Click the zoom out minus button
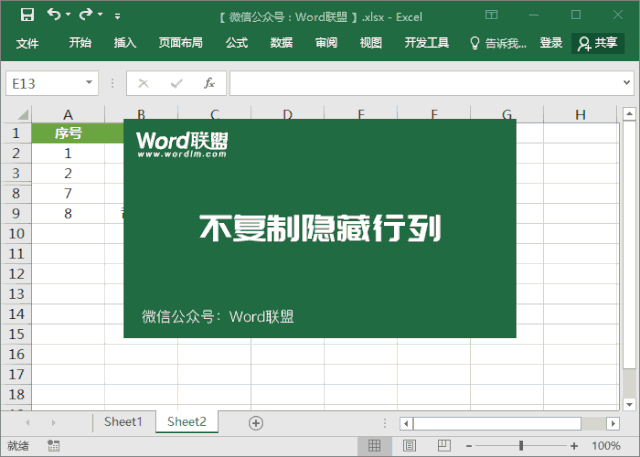This screenshot has height=457, width=640. (469, 446)
